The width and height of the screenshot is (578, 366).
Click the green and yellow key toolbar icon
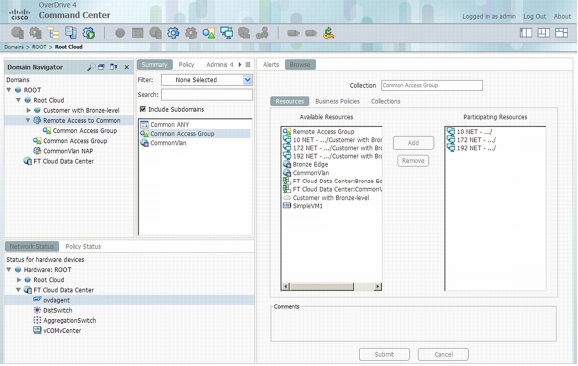point(328,33)
